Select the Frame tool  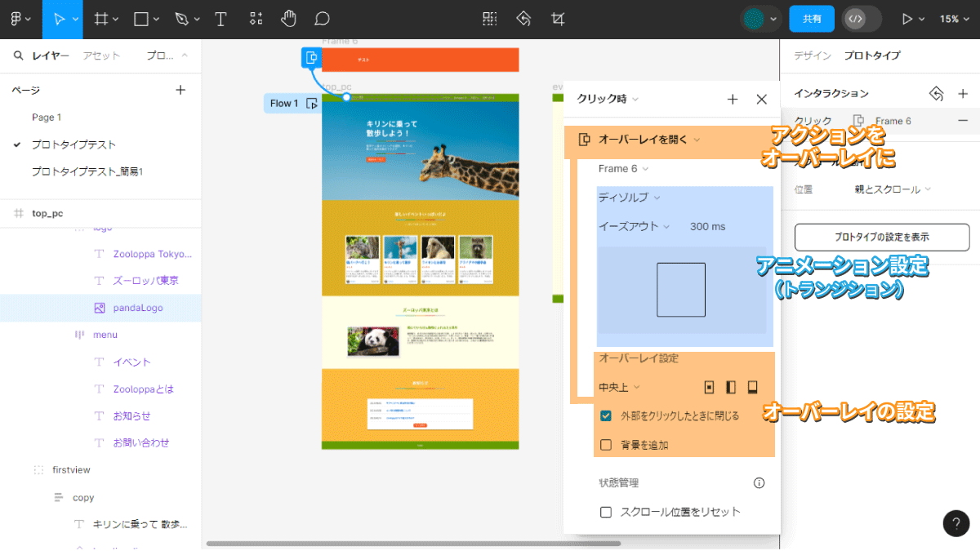pos(100,19)
